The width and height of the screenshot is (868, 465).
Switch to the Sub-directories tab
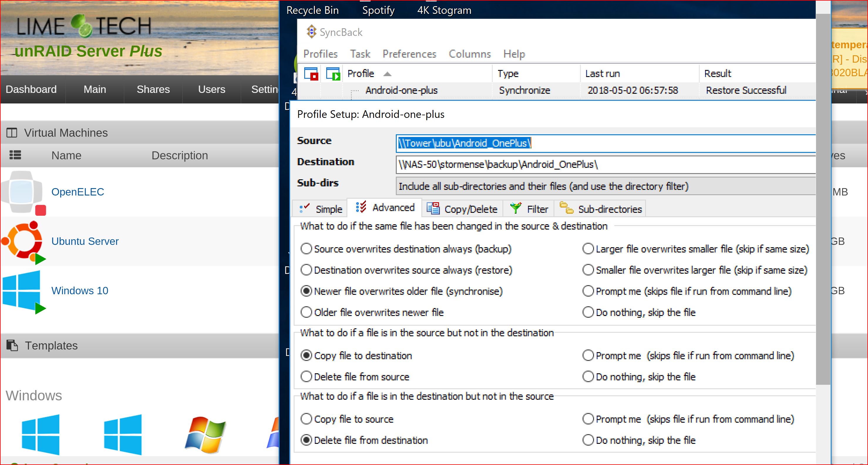(600, 209)
